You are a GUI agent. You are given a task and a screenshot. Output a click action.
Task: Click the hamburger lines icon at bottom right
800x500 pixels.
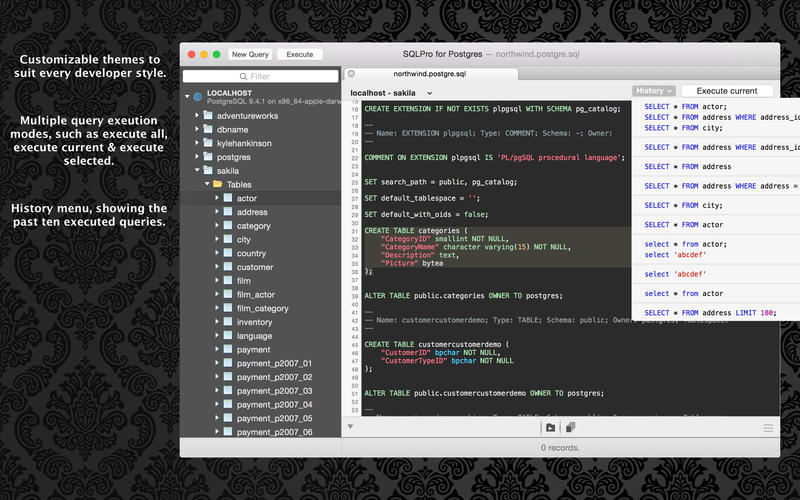768,428
